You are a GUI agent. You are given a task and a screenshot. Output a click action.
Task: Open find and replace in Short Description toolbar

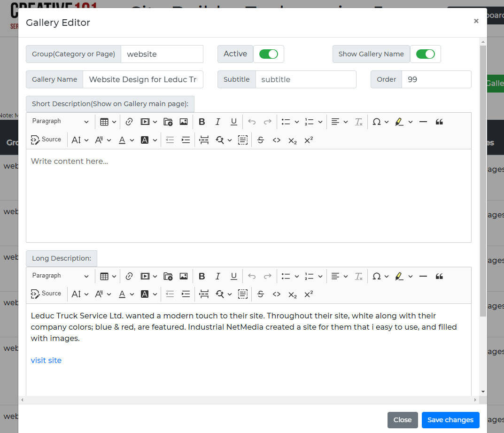pyautogui.click(x=224, y=140)
